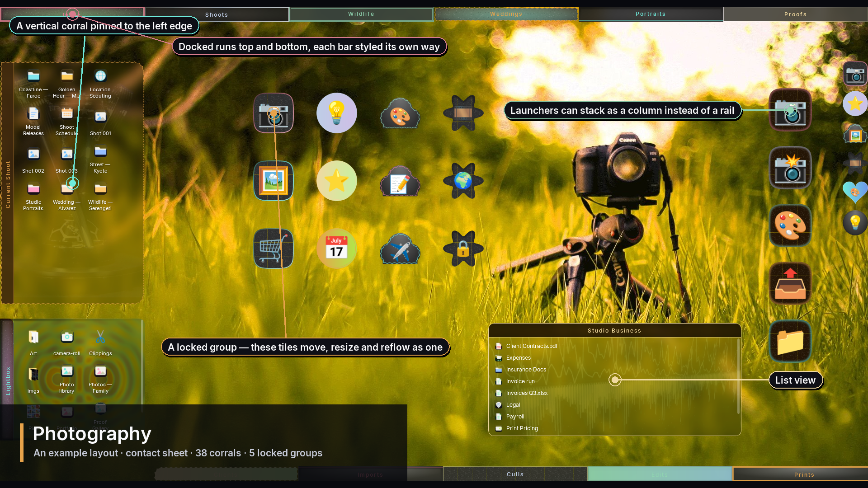Open the Photo library item
Screen dimensions: 868x488
tap(67, 379)
